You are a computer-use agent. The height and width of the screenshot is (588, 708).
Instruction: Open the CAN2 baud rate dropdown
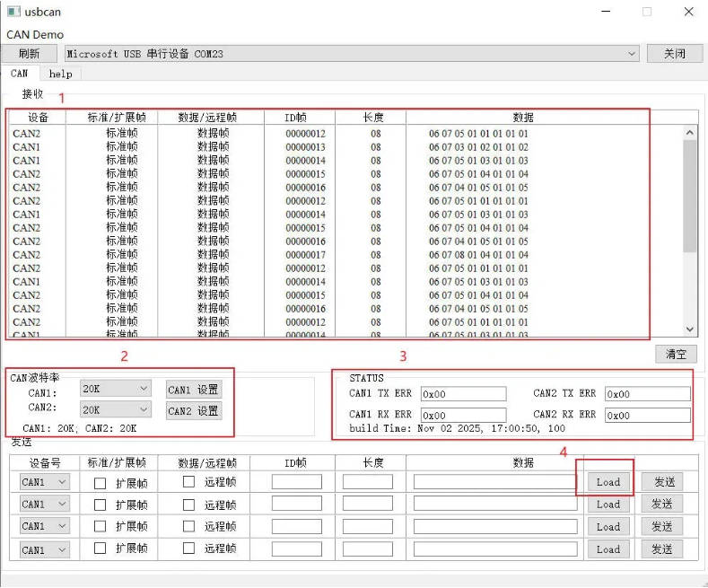(116, 409)
